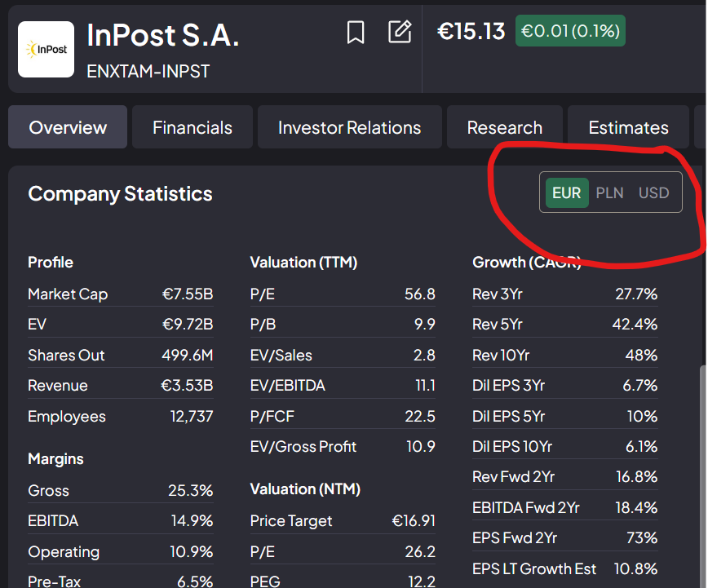
Task: Click the Company Statistics heading
Action: coord(120,194)
